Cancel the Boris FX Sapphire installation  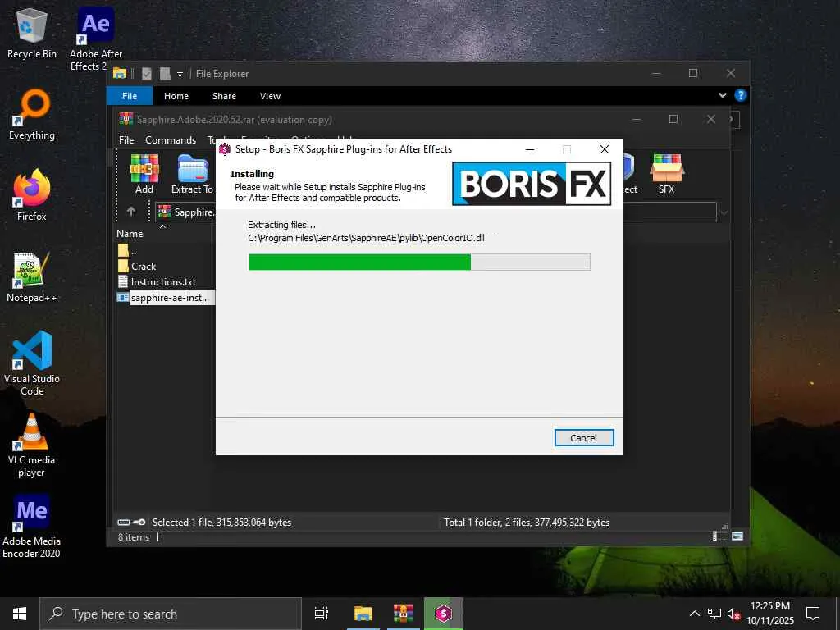(x=583, y=438)
